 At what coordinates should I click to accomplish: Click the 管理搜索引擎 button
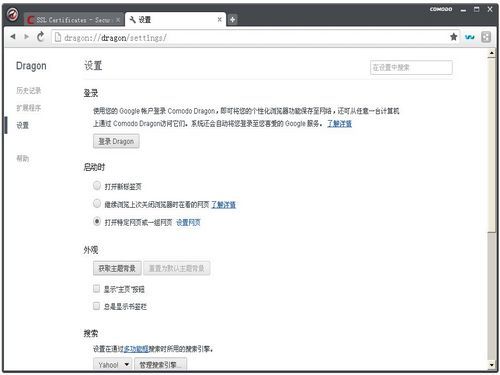coord(160,365)
